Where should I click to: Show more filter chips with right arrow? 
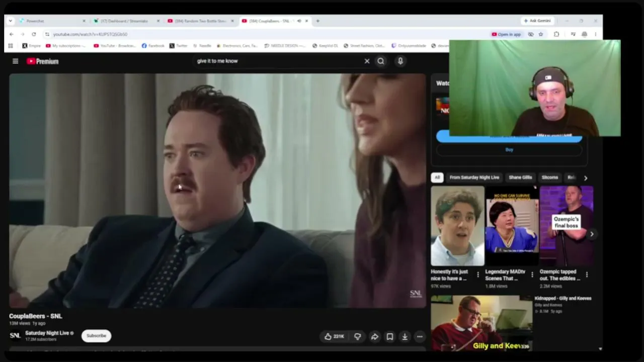coord(585,178)
